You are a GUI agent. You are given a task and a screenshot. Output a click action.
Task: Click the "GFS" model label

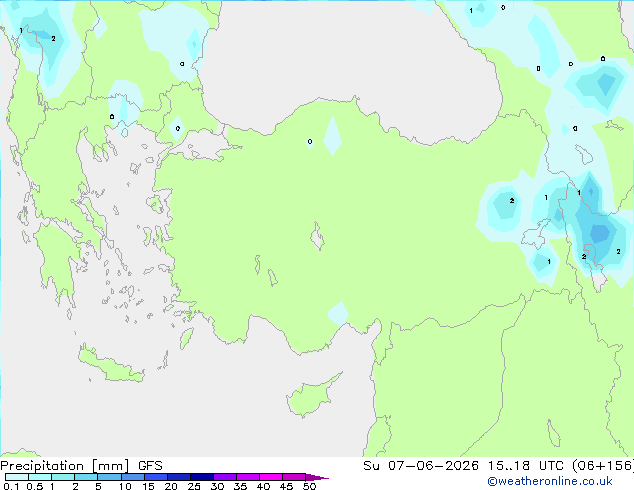pos(150,466)
